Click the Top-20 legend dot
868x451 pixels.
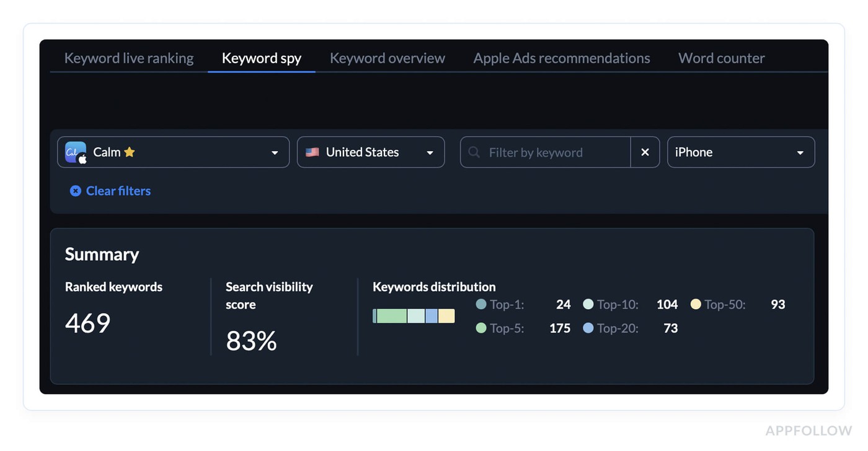tap(588, 328)
